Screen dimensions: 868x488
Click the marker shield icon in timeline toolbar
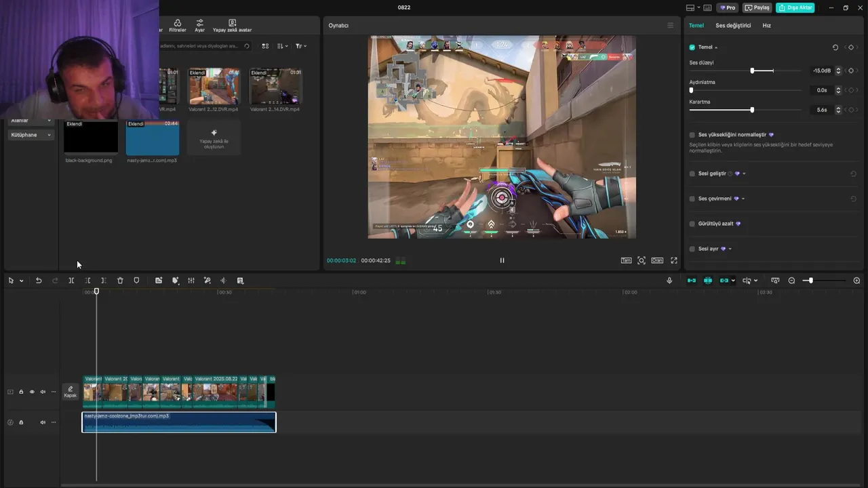coord(136,281)
